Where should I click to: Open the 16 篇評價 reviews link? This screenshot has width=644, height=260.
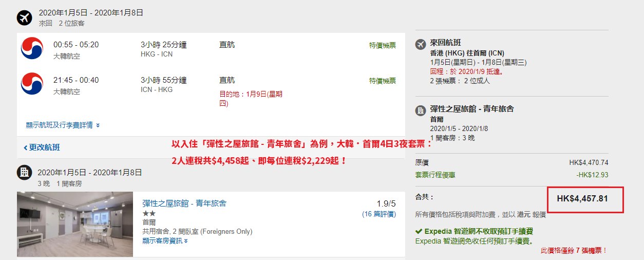379,214
